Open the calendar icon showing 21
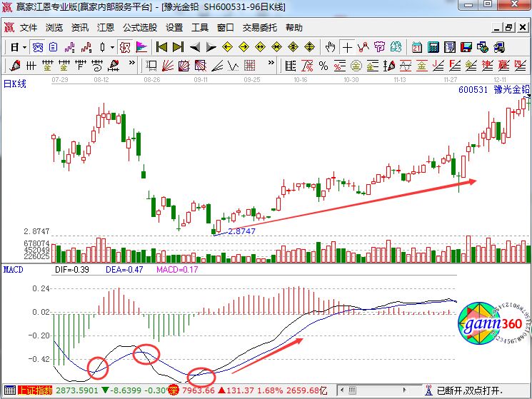 click(x=417, y=47)
